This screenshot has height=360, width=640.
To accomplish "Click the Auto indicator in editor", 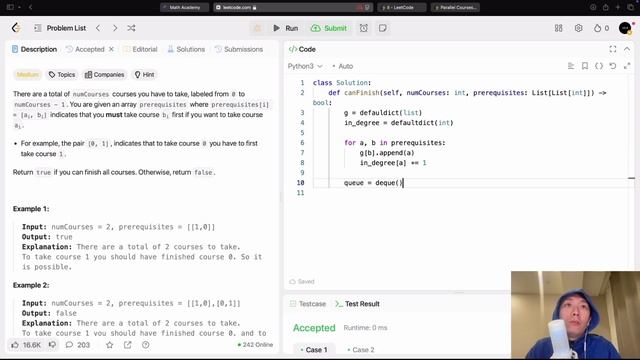I will (x=342, y=66).
